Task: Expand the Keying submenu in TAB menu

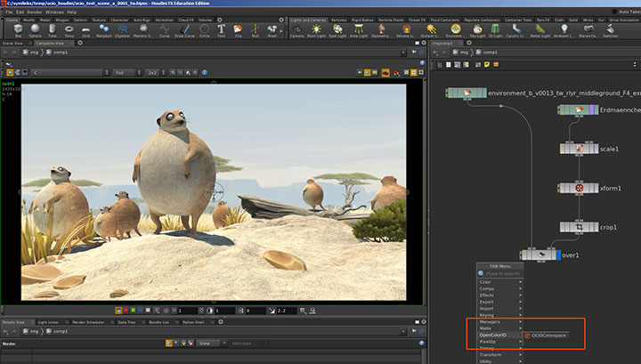Action: 500,315
